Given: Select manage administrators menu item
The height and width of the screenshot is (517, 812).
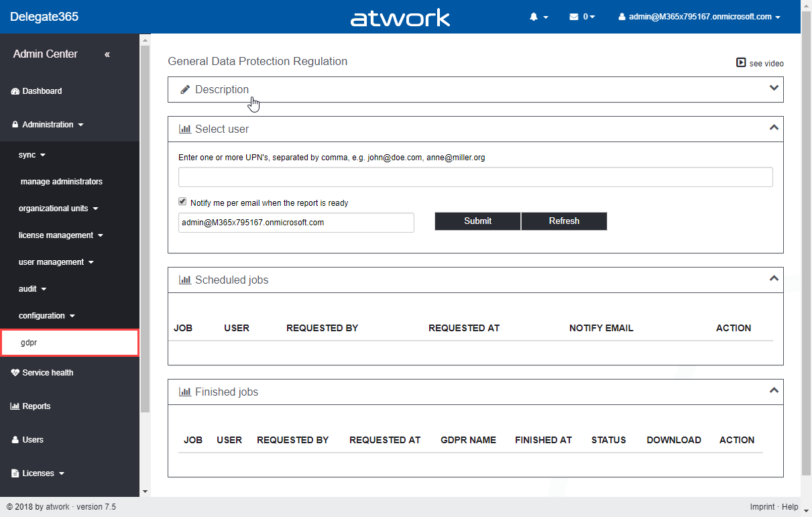Looking at the screenshot, I should (61, 182).
